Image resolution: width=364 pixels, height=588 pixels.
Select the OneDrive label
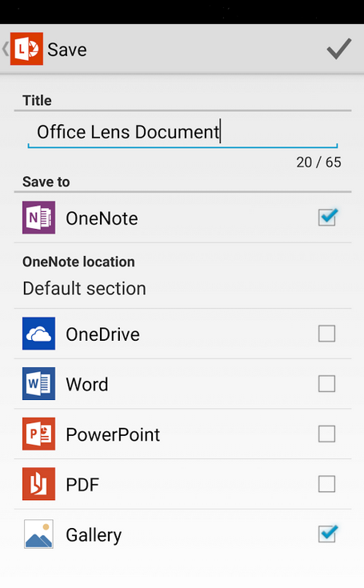click(102, 334)
